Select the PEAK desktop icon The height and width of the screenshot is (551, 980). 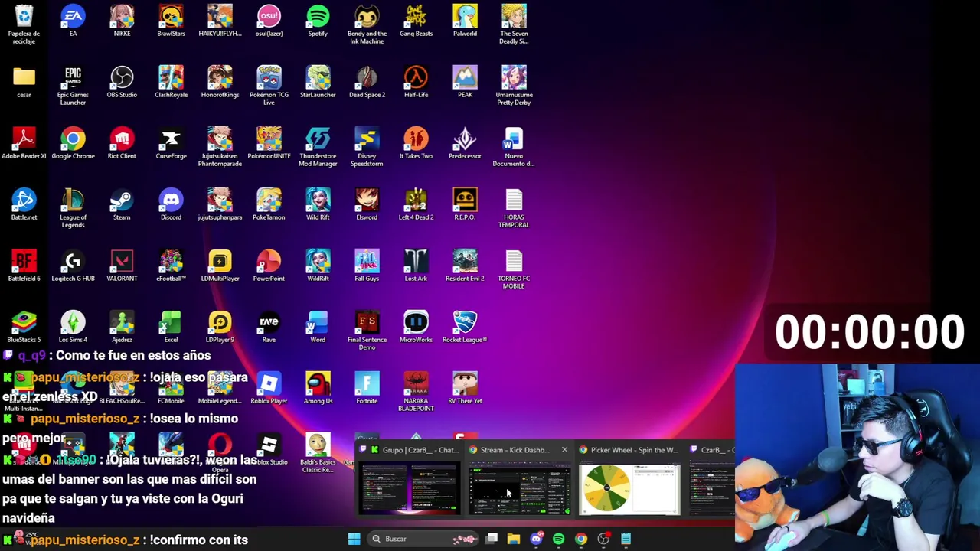coord(465,82)
